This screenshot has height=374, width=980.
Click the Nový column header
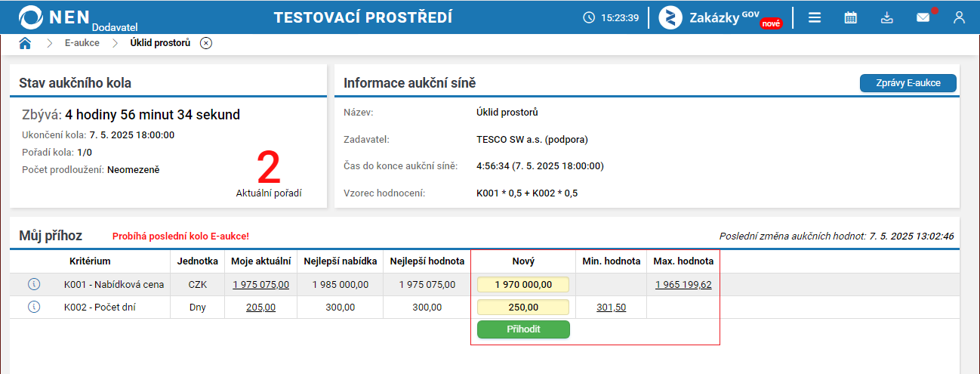[523, 261]
